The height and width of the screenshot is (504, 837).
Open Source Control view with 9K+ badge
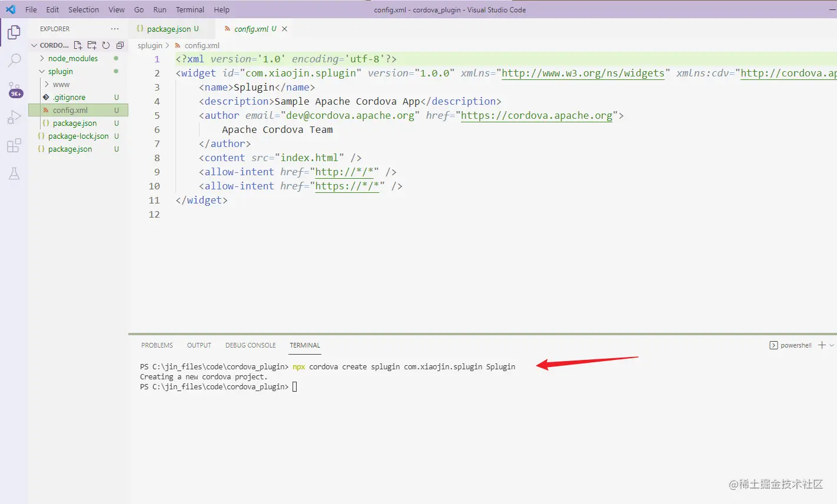[x=14, y=89]
